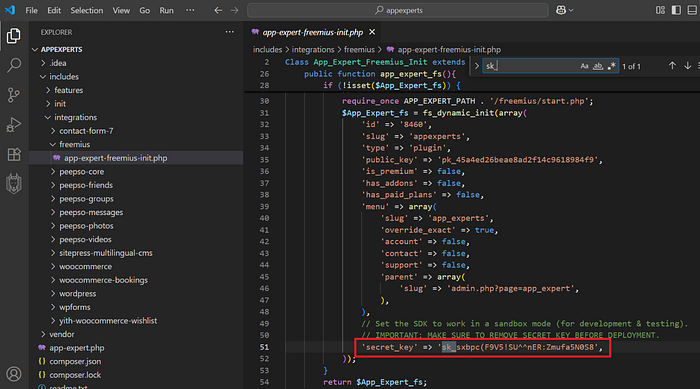Image resolution: width=700 pixels, height=389 pixels.
Task: Open the File menu
Action: [31, 10]
